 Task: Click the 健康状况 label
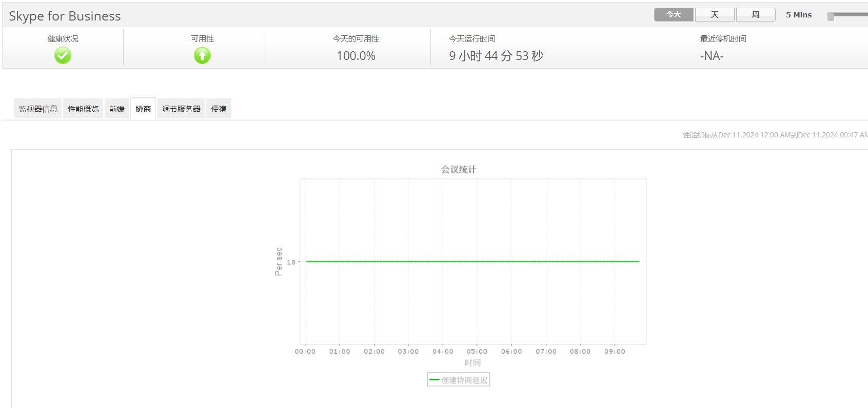coord(63,38)
